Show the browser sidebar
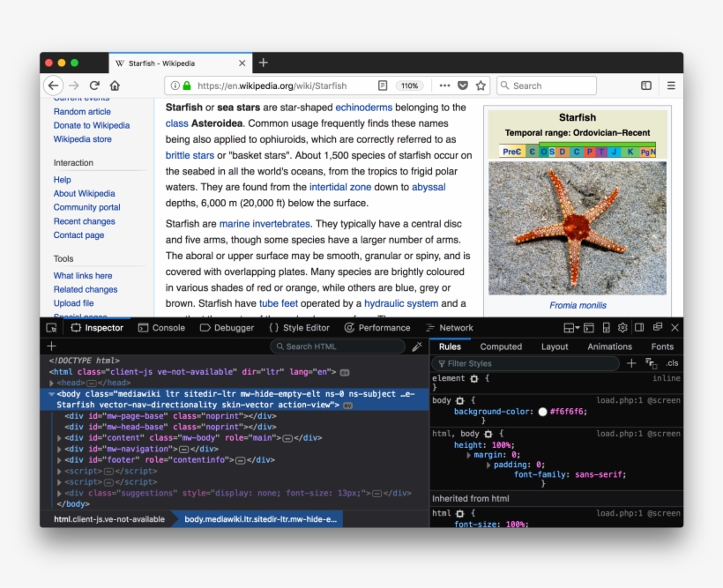The height and width of the screenshot is (588, 723). pyautogui.click(x=646, y=86)
